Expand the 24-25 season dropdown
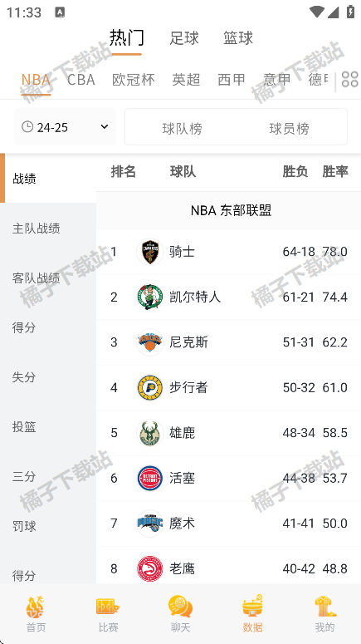The height and width of the screenshot is (644, 361). [65, 127]
